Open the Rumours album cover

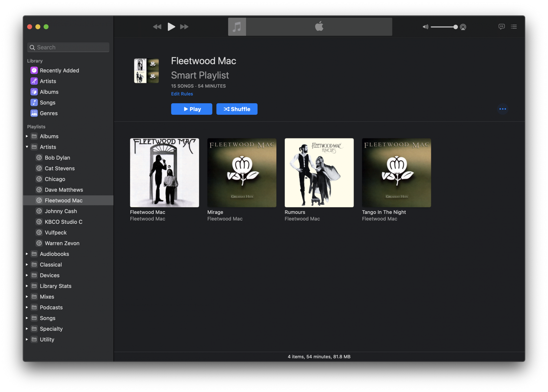click(x=319, y=173)
